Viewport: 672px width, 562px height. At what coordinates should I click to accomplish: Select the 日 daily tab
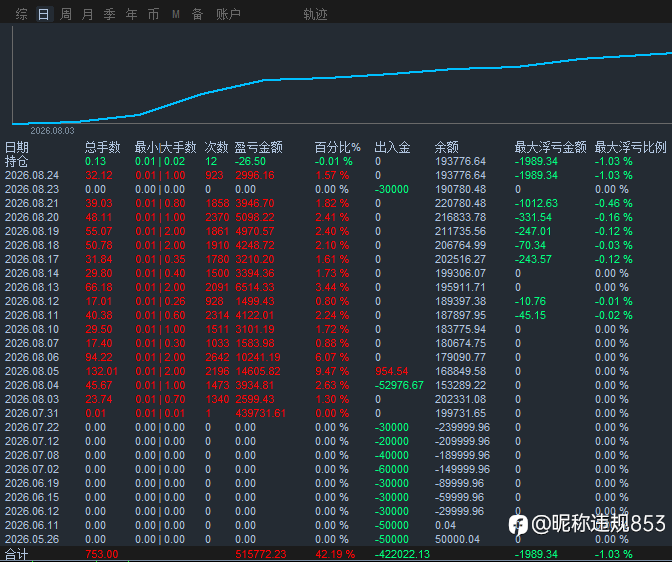click(44, 14)
